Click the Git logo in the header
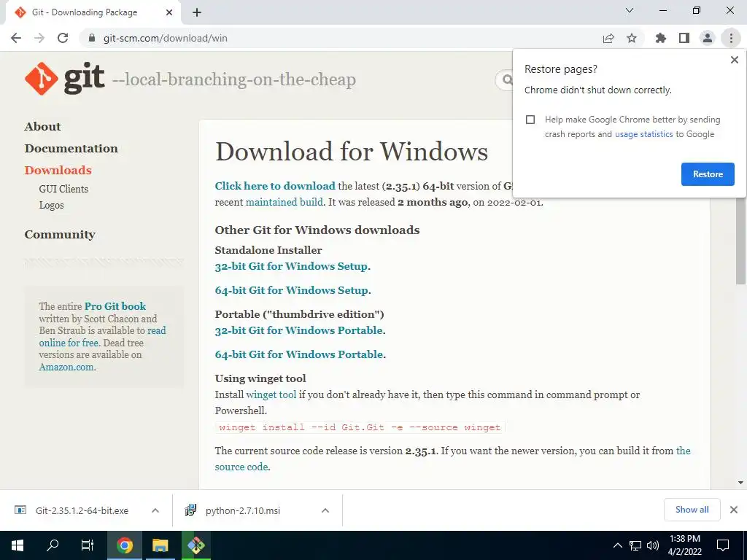The height and width of the screenshot is (560, 747). click(x=64, y=79)
